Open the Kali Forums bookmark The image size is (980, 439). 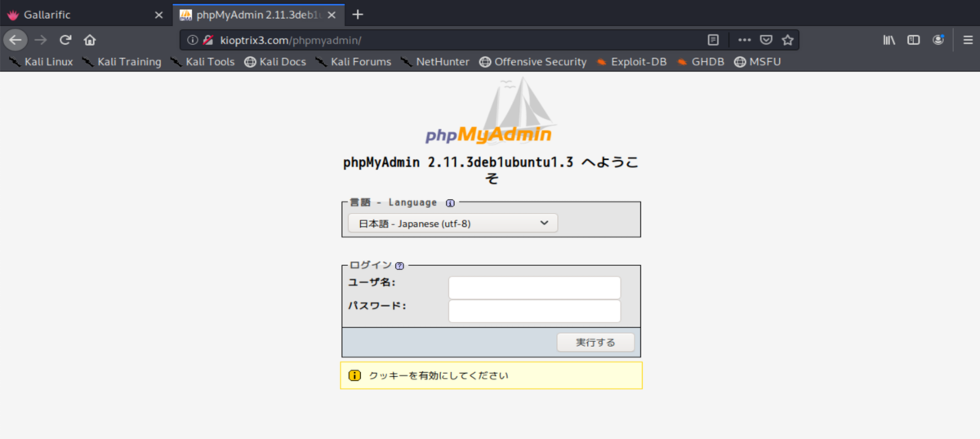click(x=353, y=61)
